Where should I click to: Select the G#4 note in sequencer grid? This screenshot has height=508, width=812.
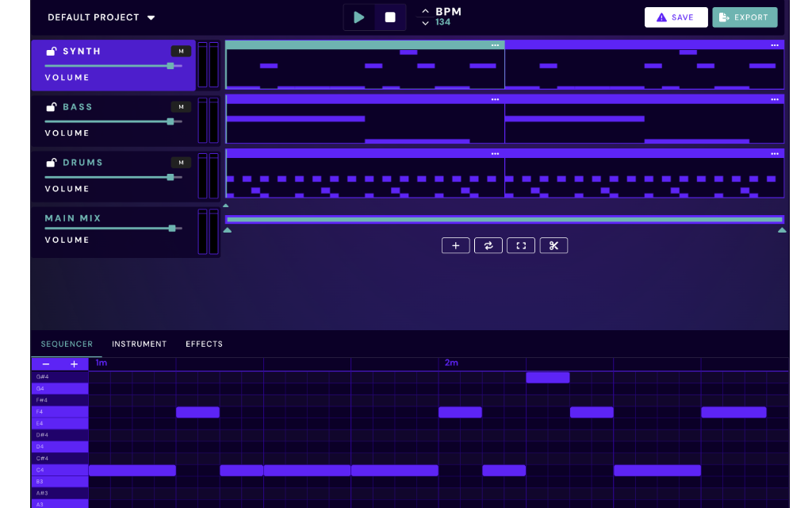click(x=548, y=377)
